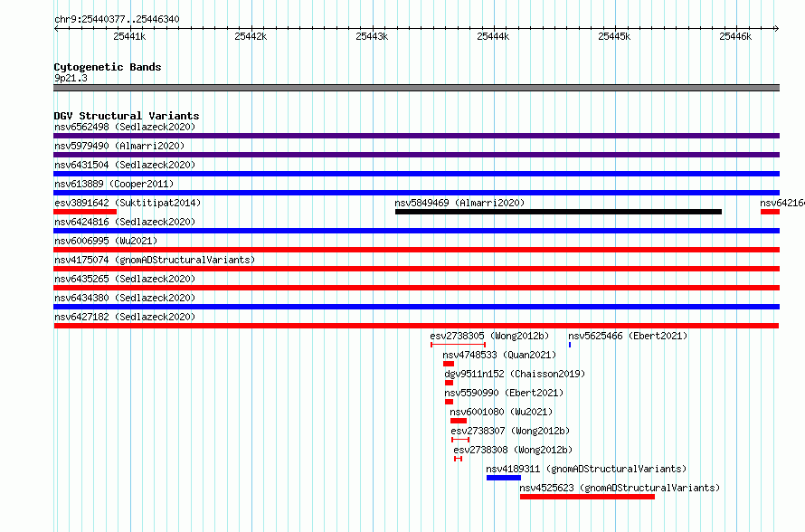Click the nsv5590990 small red bar

[x=450, y=402]
